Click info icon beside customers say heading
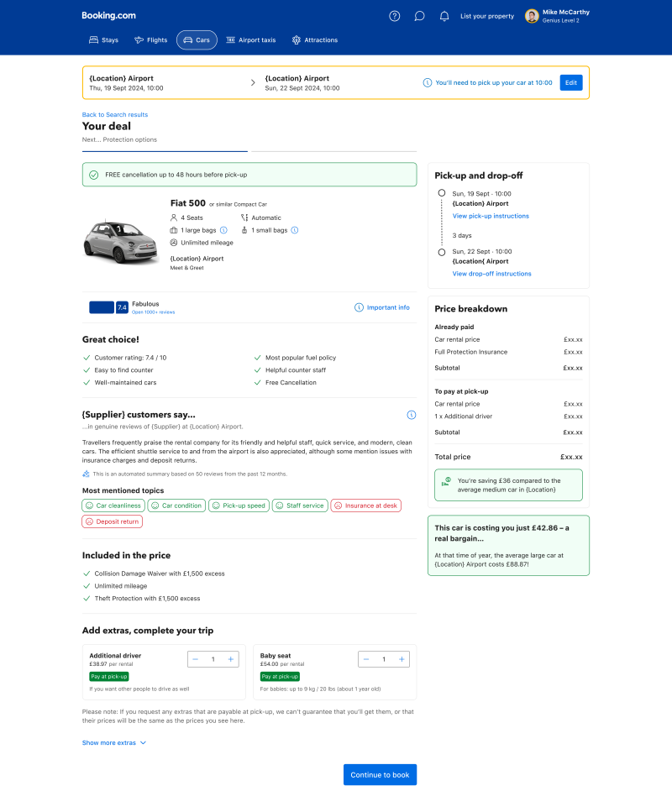The width and height of the screenshot is (672, 812). (412, 415)
